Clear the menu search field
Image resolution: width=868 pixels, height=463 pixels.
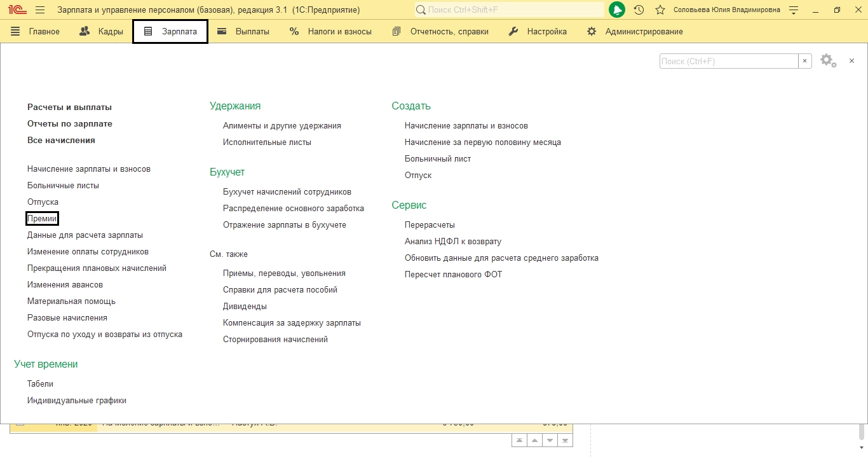[x=805, y=61]
